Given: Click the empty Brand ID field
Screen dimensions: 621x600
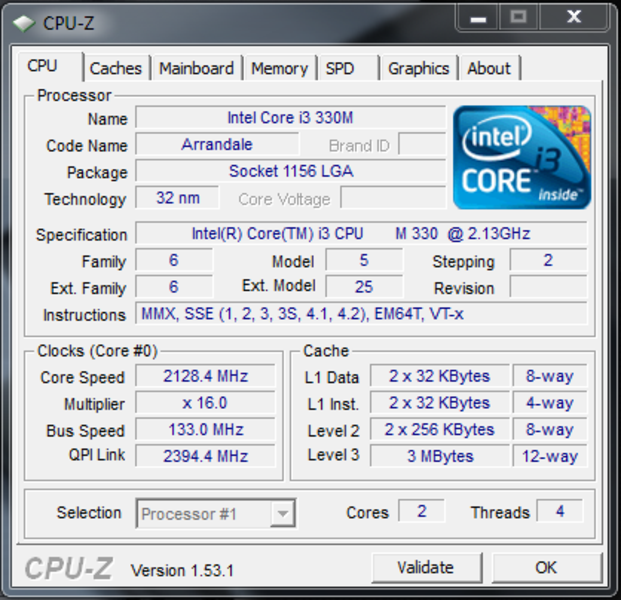Looking at the screenshot, I should click(x=422, y=144).
